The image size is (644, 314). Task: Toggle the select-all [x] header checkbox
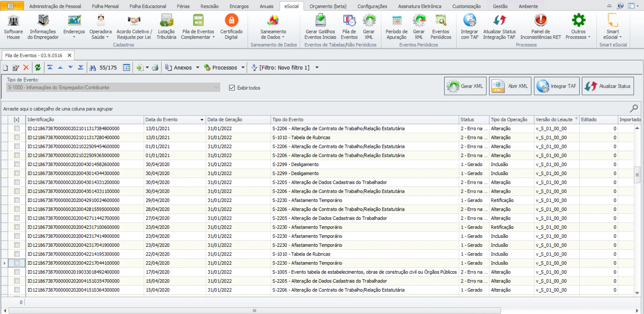[16, 120]
